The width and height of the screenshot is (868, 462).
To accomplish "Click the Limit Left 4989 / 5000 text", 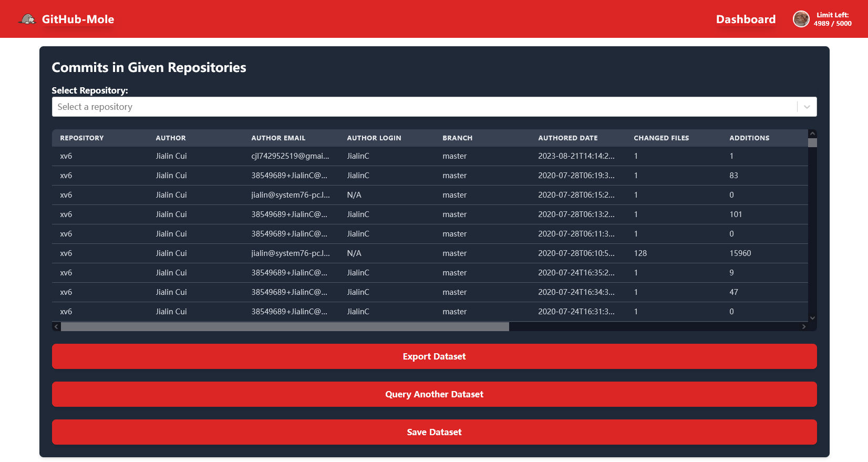I will (x=832, y=19).
